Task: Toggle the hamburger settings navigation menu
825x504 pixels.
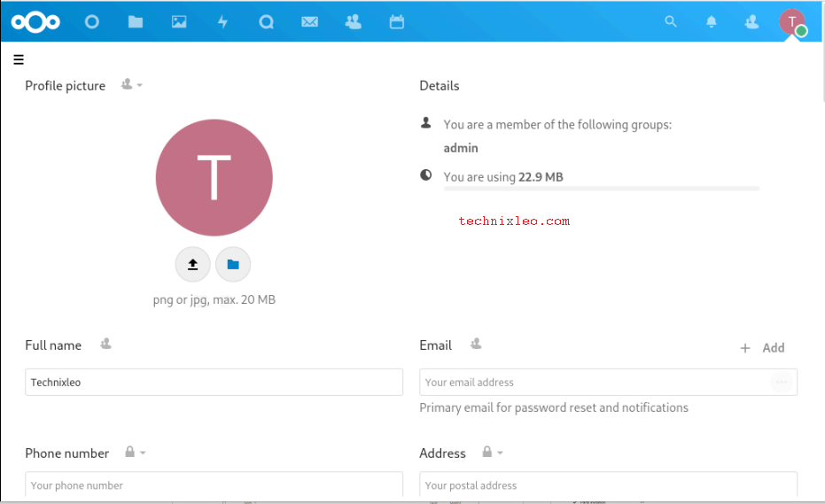Action: [19, 60]
